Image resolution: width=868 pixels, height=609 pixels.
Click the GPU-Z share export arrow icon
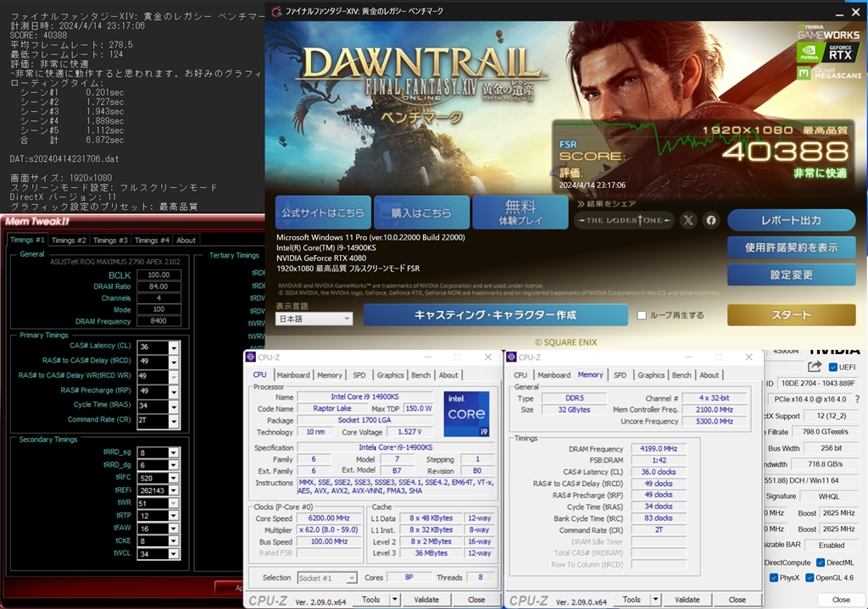[815, 367]
